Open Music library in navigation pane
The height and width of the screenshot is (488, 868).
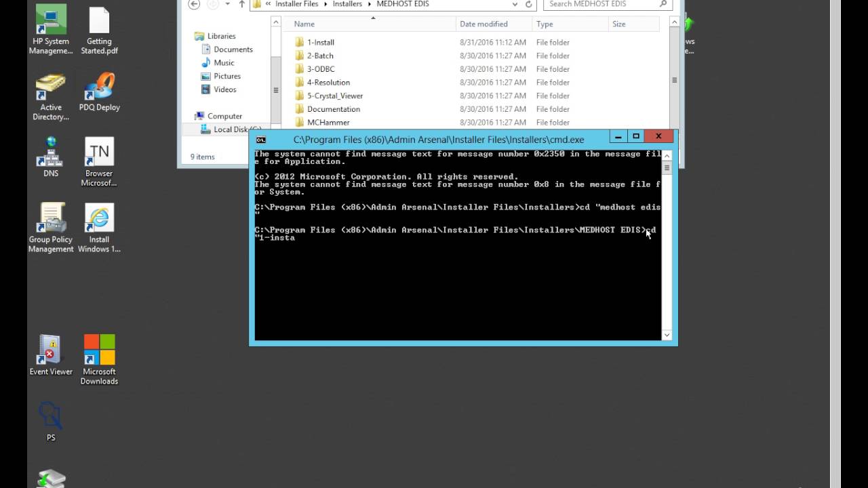[218, 62]
